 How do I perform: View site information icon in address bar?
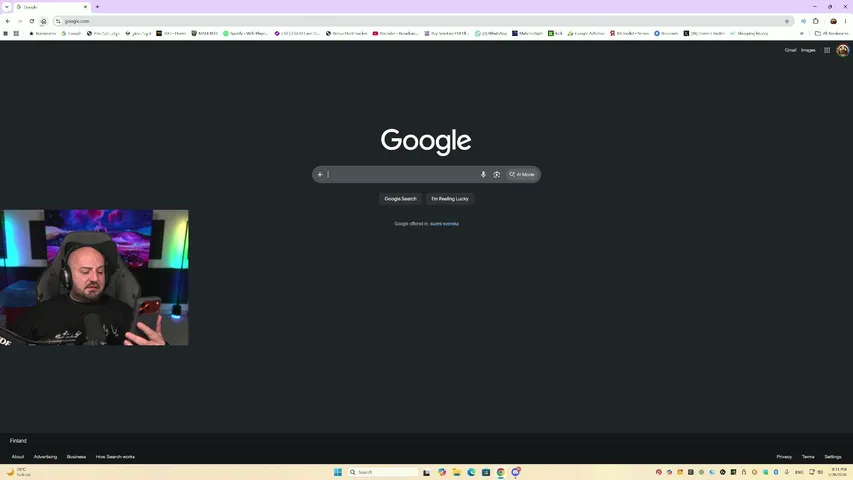(58, 21)
